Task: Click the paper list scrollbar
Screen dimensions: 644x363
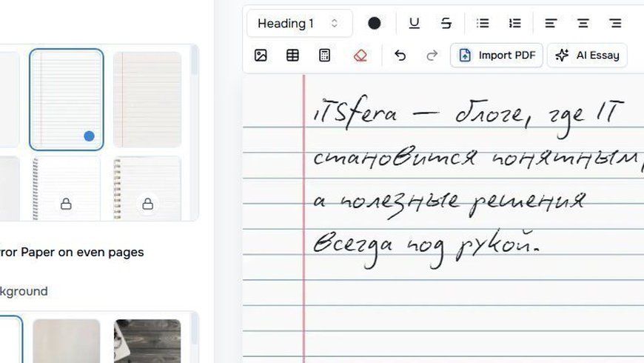Action: 194,61
